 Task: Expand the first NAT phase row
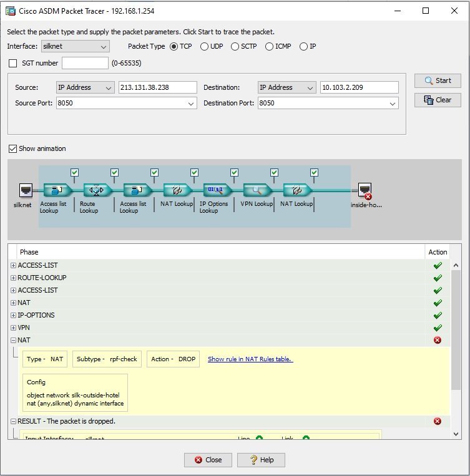click(13, 303)
